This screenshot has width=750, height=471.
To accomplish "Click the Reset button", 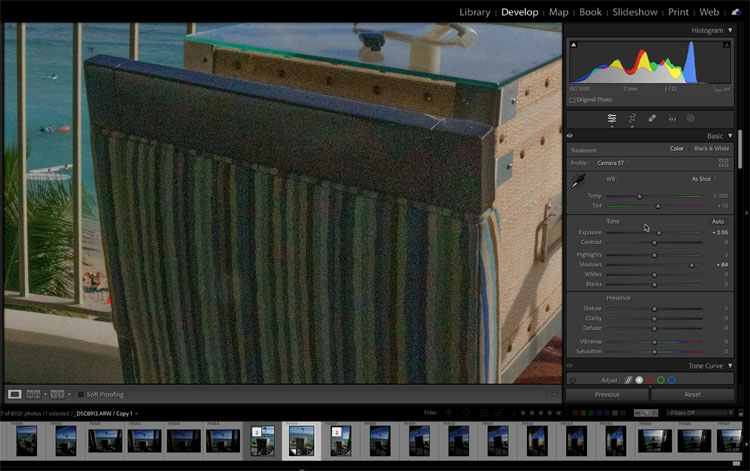I will 692,394.
